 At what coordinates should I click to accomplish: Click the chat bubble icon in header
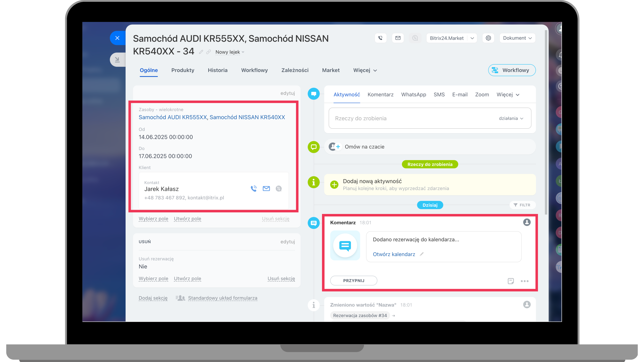click(415, 38)
